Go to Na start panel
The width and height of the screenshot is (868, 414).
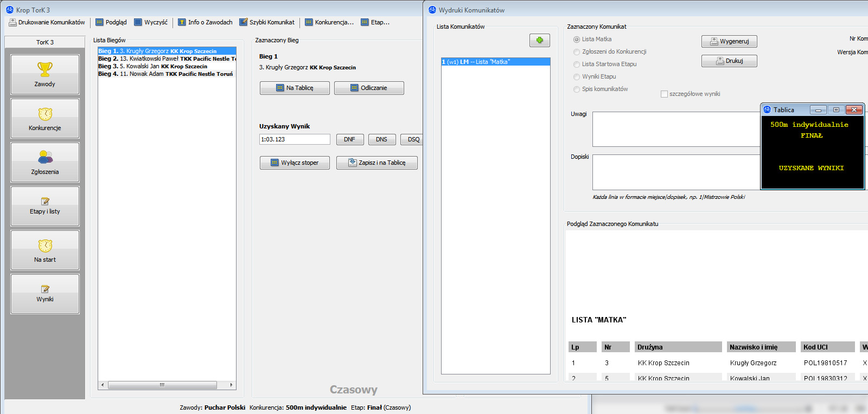point(45,250)
